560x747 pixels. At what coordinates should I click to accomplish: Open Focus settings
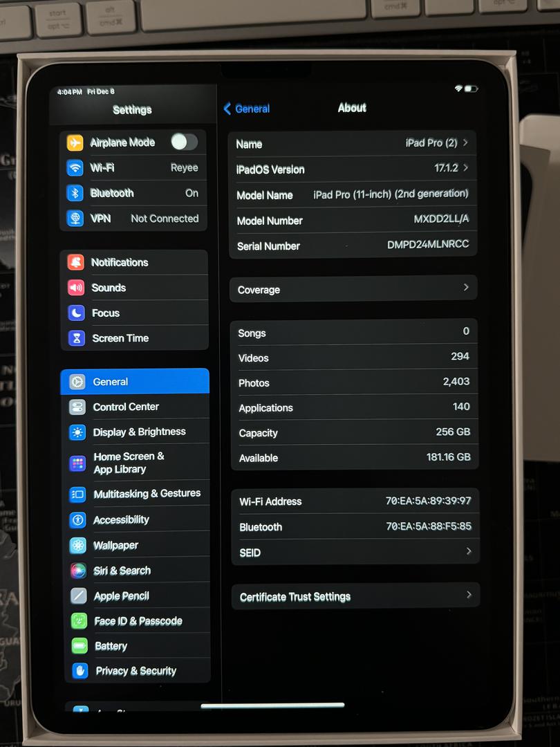(136, 313)
